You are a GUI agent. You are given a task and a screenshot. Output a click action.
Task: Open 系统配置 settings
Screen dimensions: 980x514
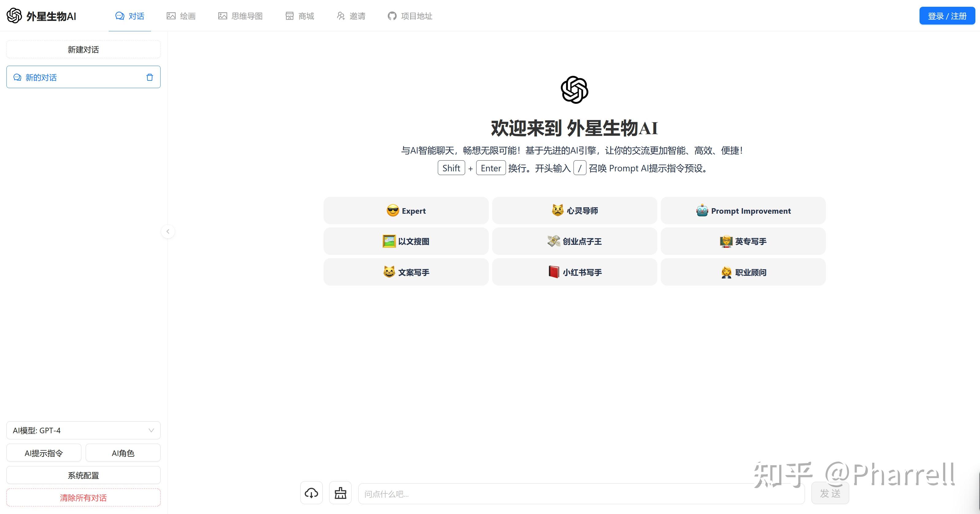pyautogui.click(x=83, y=475)
